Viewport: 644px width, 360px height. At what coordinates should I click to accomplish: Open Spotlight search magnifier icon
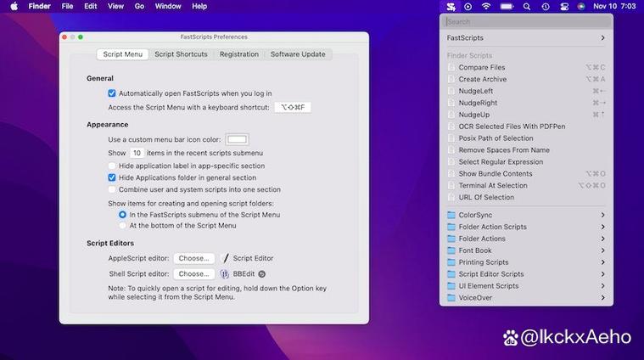527,7
